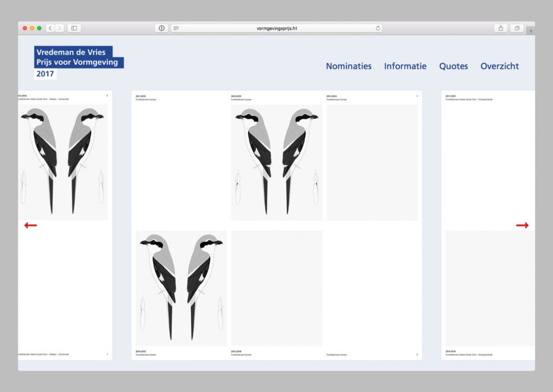Show all tabs overview icon
This screenshot has height=392, width=553.
click(516, 28)
